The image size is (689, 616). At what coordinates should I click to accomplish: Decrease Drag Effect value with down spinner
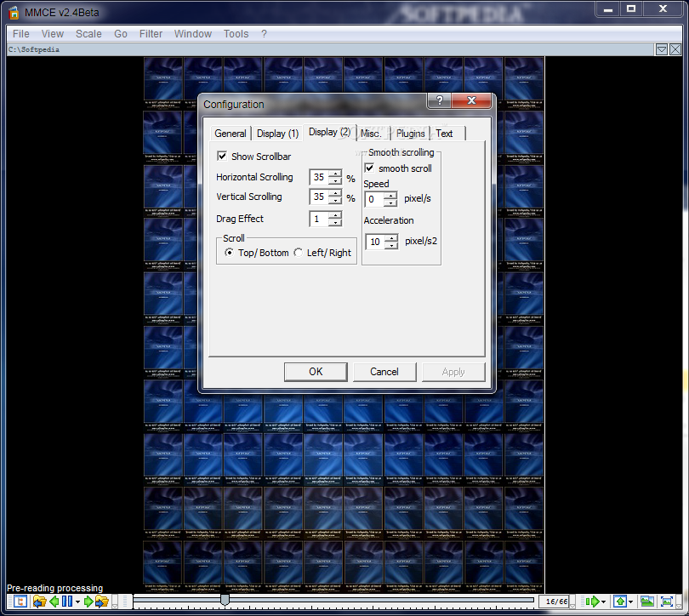point(335,222)
